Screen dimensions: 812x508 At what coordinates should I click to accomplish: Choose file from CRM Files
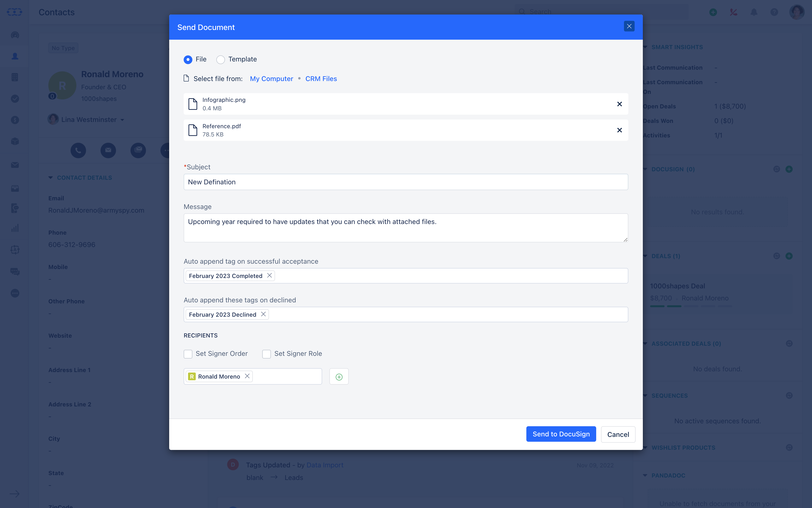coord(321,79)
